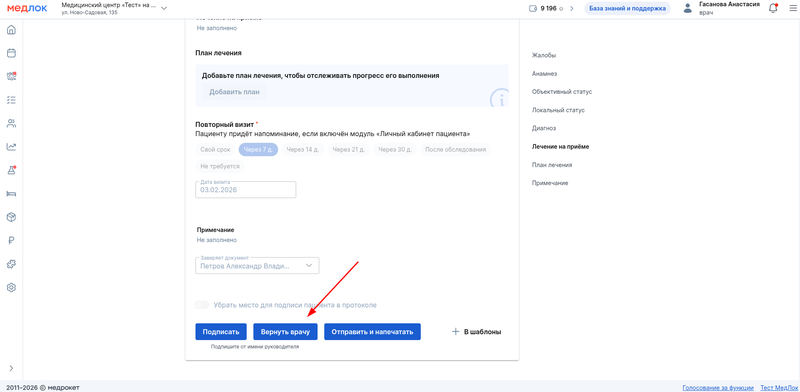Open the settings gear icon in sidebar
The width and height of the screenshot is (800, 392).
(x=11, y=287)
